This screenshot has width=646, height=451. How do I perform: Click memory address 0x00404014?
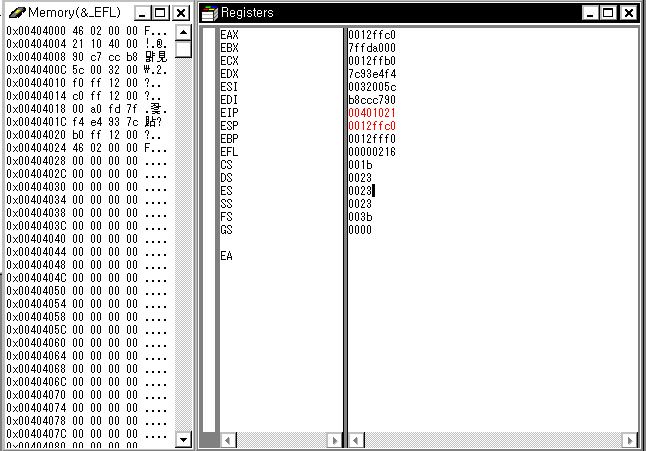(x=36, y=96)
